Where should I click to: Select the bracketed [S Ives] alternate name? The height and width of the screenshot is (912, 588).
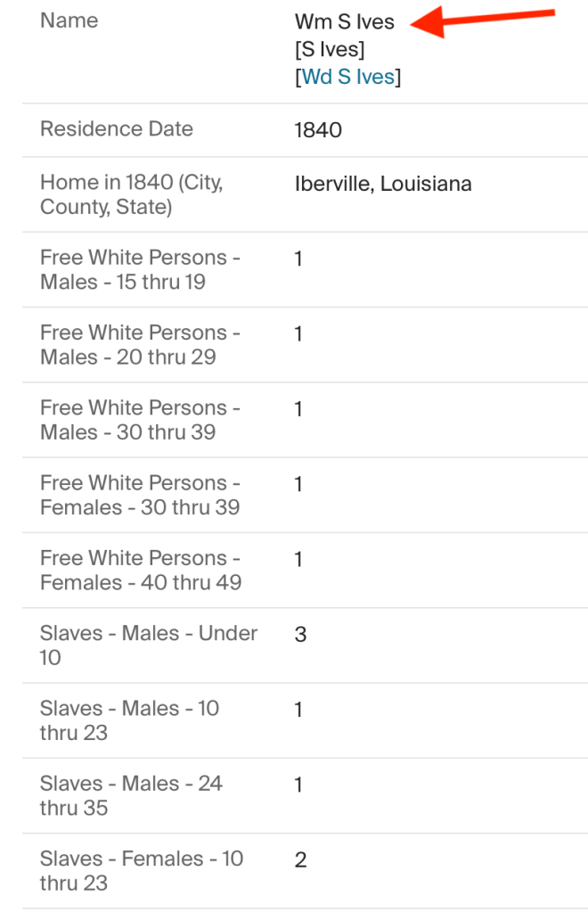click(x=330, y=50)
